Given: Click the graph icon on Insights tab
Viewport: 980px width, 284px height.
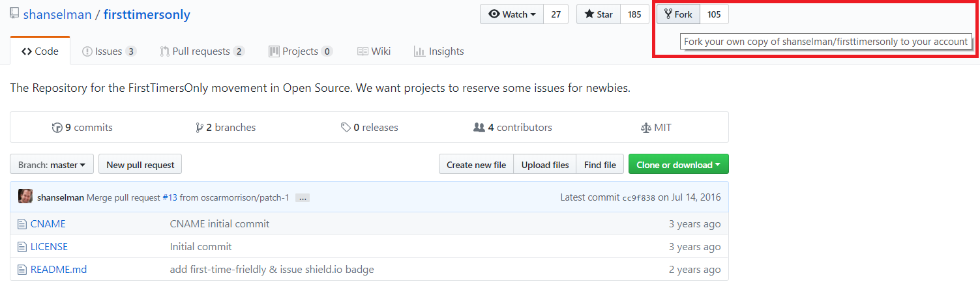Looking at the screenshot, I should tap(420, 51).
